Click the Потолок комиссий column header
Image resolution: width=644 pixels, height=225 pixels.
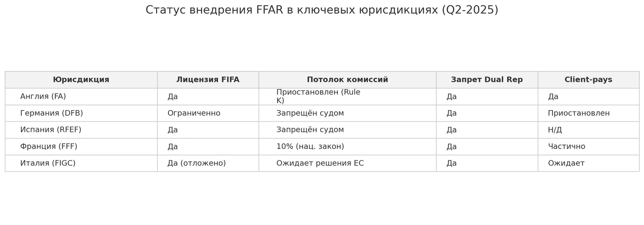(347, 80)
